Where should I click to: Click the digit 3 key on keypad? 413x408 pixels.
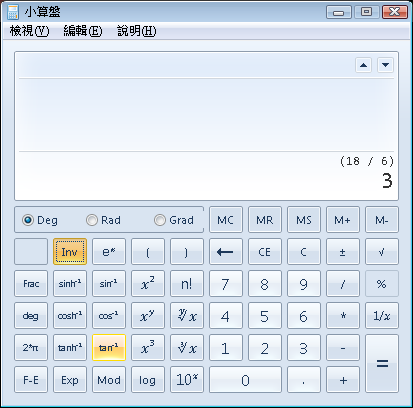304,348
